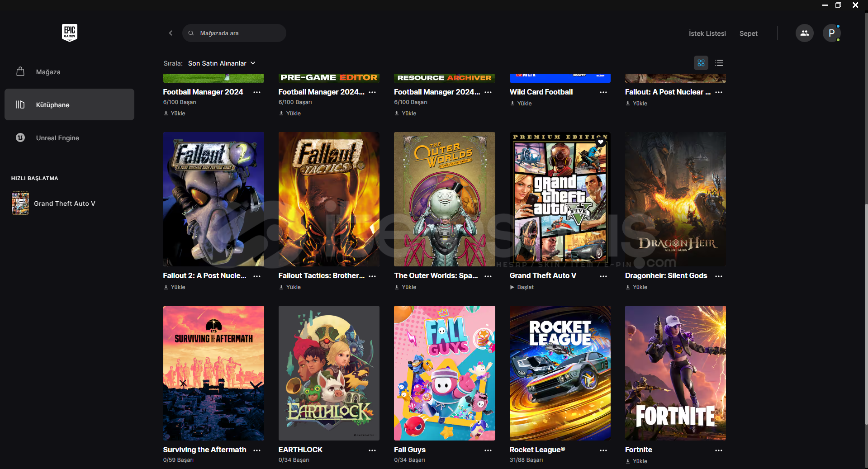This screenshot has width=868, height=469.
Task: Click the Fallout: A Post Nuclear title
Action: pos(668,92)
